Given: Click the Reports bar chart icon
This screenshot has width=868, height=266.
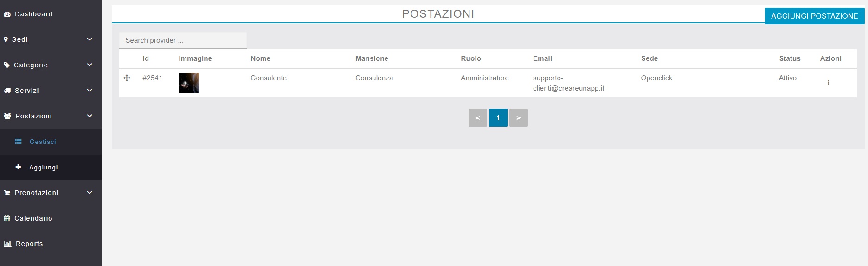Looking at the screenshot, I should click(x=7, y=244).
